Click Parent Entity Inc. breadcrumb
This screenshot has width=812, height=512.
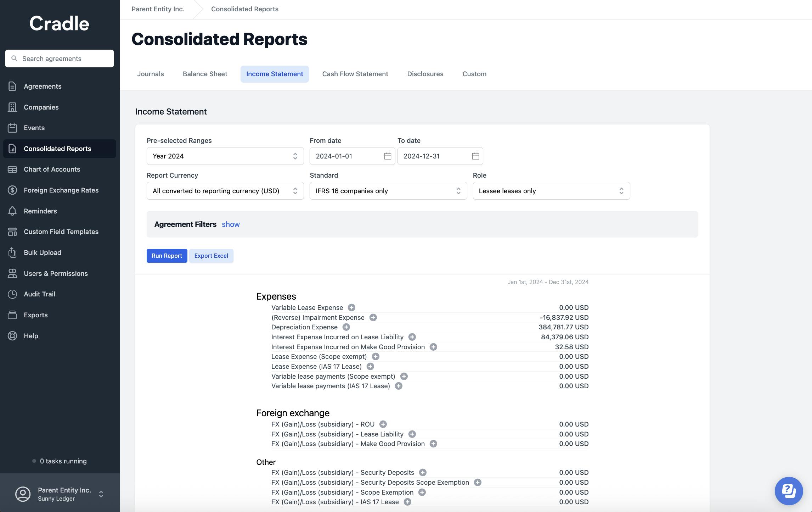(158, 9)
